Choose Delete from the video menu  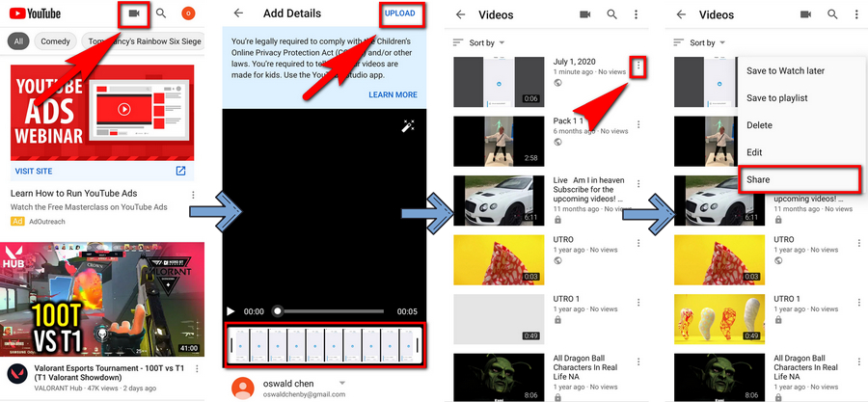click(x=759, y=125)
